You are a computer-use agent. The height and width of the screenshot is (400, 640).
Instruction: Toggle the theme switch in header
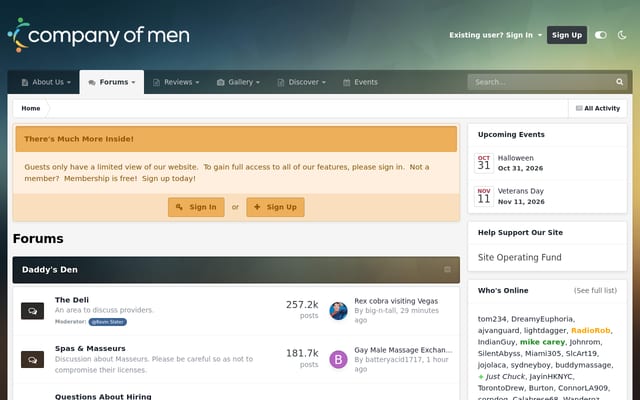600,35
